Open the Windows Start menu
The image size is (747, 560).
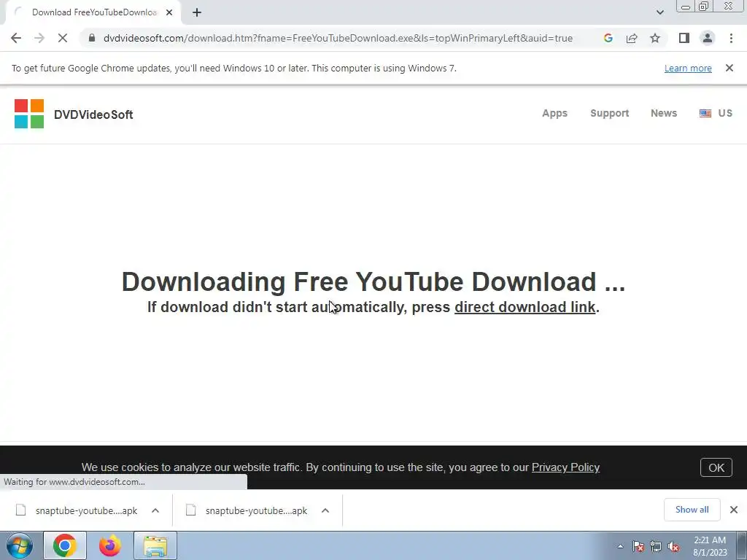click(x=19, y=545)
